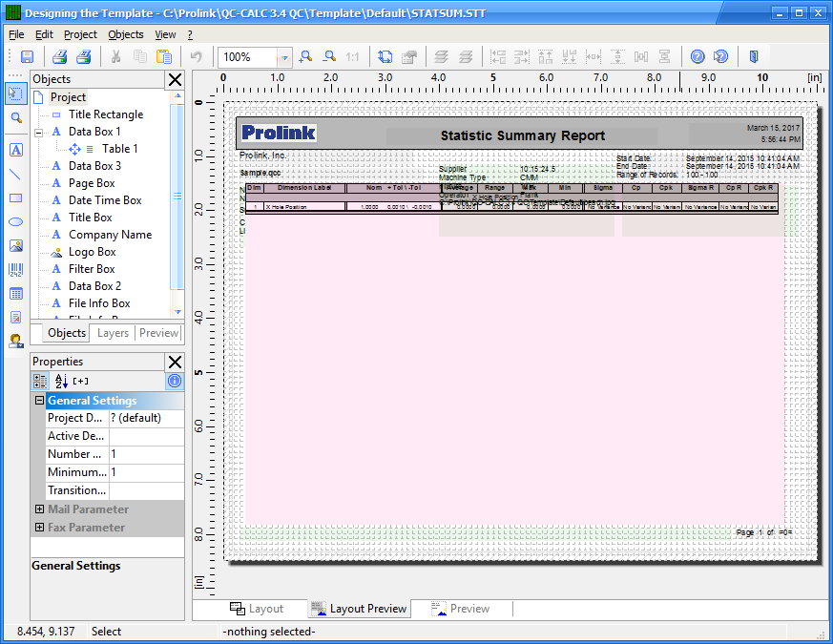This screenshot has height=644, width=833.
Task: Toggle the properties info description button
Action: tap(175, 381)
